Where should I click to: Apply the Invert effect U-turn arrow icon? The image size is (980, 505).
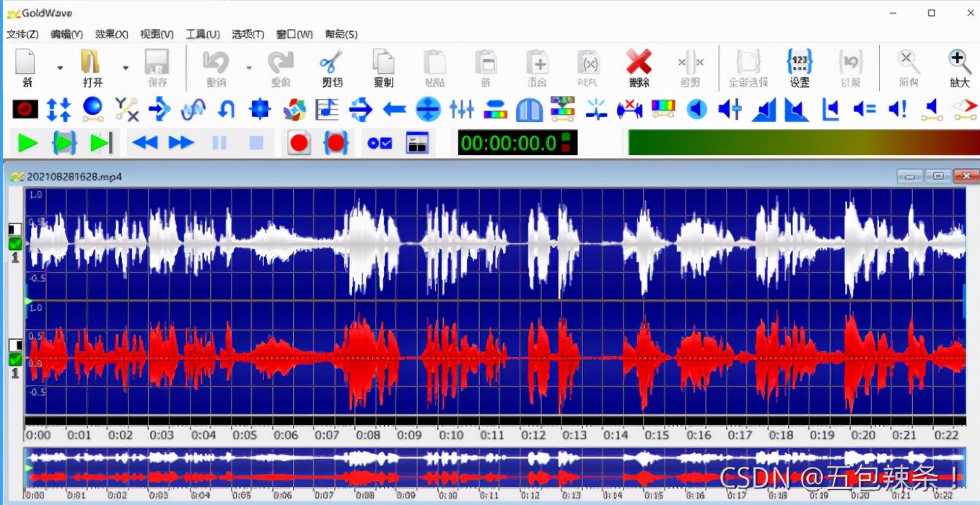coord(226,110)
